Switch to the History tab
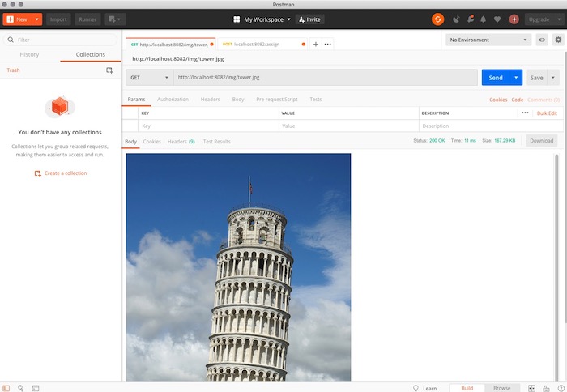This screenshot has height=392, width=567. click(29, 54)
